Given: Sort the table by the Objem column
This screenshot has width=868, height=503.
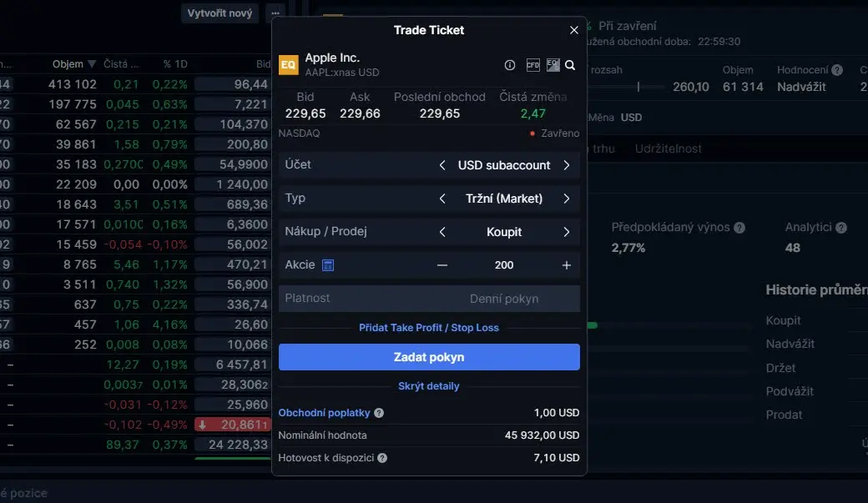Looking at the screenshot, I should [x=68, y=64].
